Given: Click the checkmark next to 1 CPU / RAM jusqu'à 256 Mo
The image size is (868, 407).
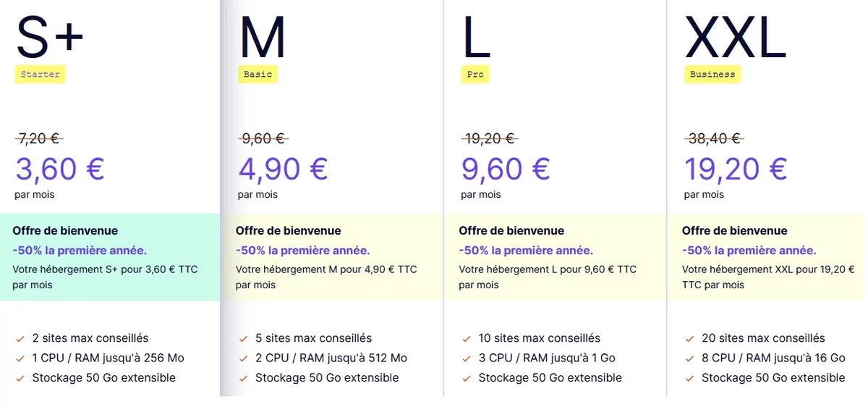Looking at the screenshot, I should [x=19, y=358].
